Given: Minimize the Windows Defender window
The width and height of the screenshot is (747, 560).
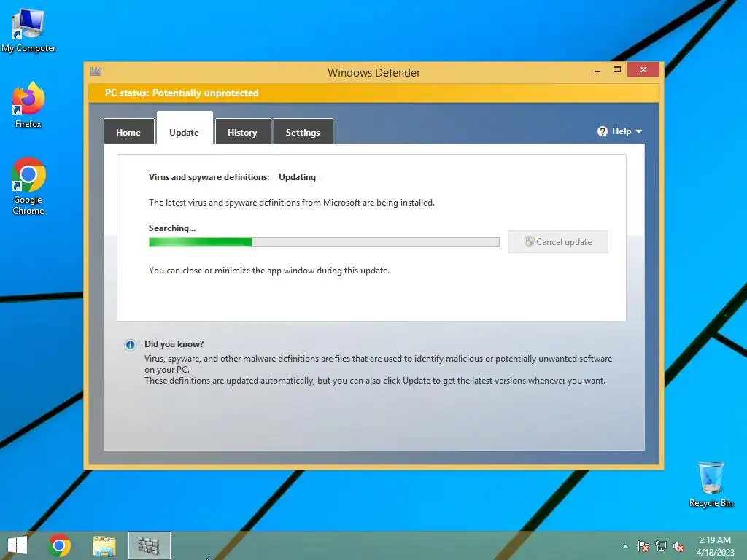Looking at the screenshot, I should click(597, 71).
